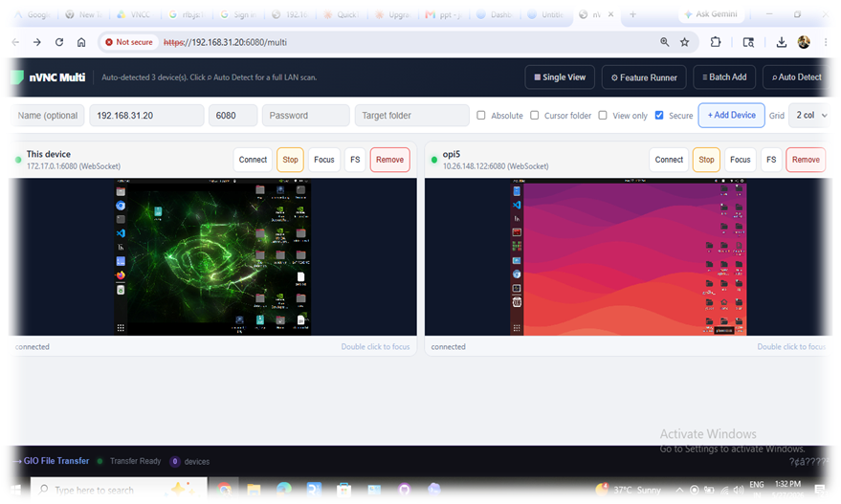The image size is (841, 504).
Task: Enable the Absolute checkbox
Action: point(481,116)
